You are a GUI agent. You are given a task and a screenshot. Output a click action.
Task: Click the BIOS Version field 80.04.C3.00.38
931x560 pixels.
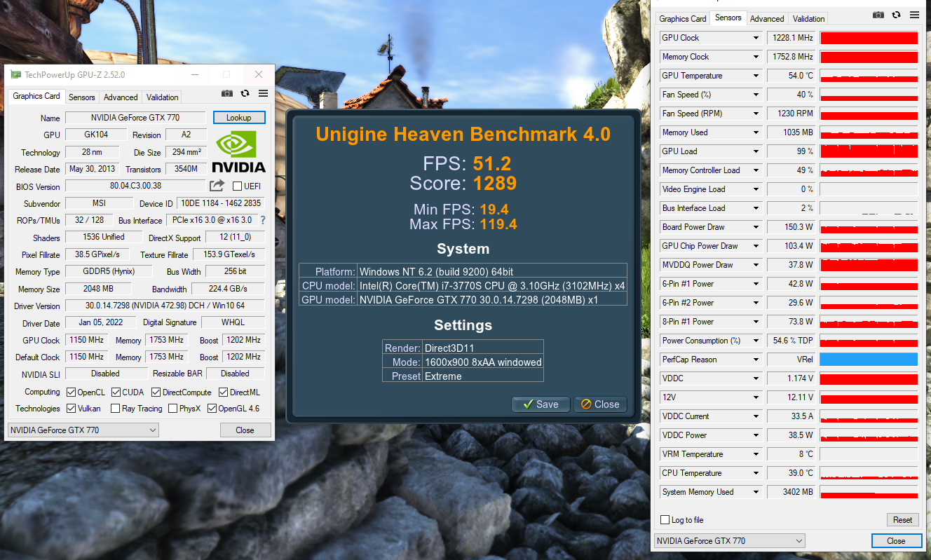[136, 186]
